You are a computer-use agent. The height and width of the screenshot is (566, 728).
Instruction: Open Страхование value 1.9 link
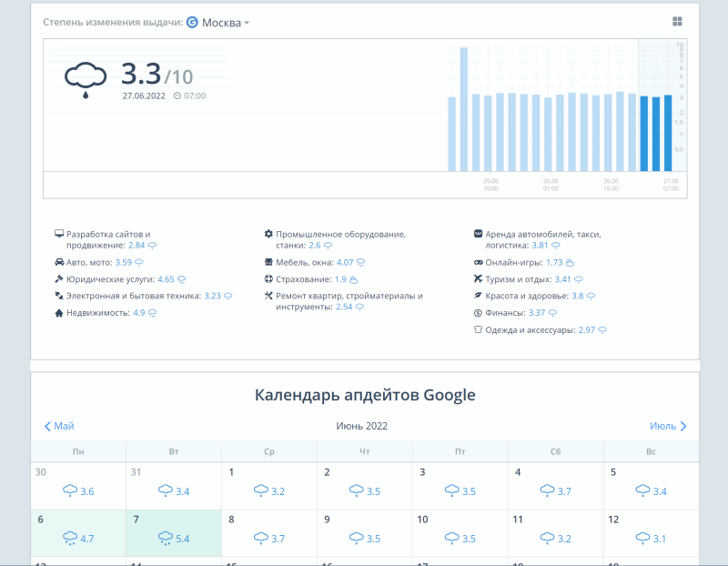[339, 279]
